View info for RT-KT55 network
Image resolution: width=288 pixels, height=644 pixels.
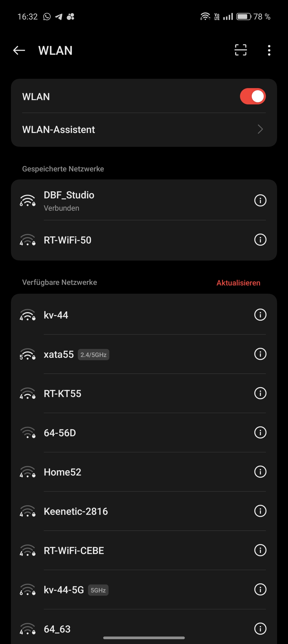coord(260,393)
